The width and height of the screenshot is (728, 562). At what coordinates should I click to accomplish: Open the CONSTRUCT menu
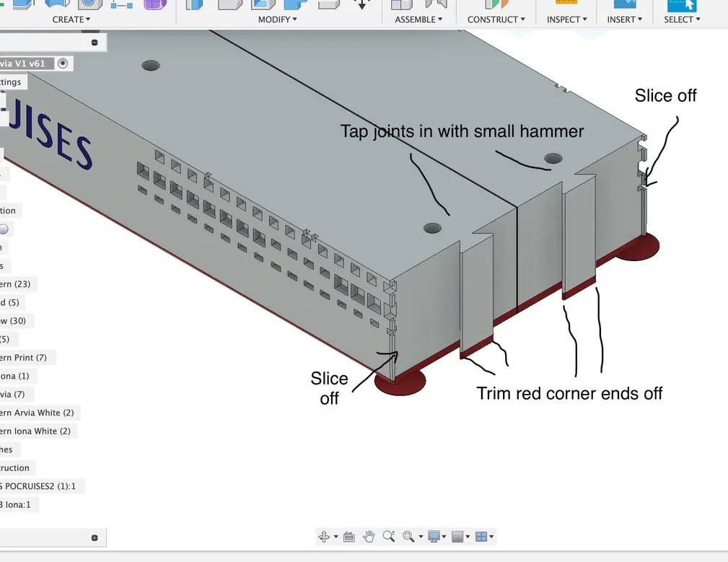coord(496,19)
